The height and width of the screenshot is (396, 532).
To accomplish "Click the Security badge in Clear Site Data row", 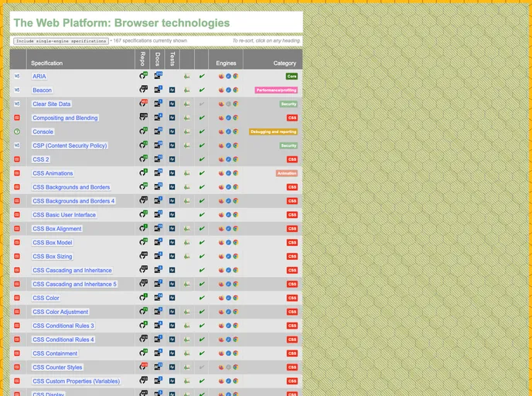I will [x=288, y=104].
